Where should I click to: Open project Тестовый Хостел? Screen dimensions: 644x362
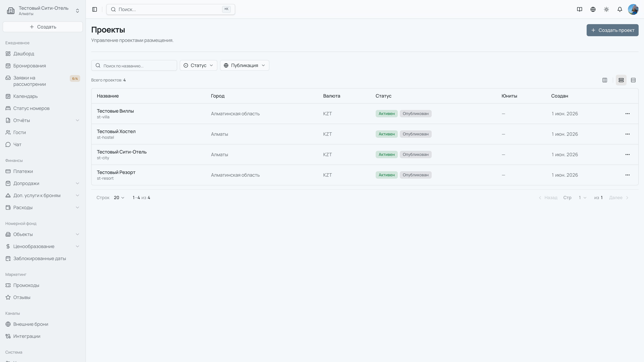[116, 131]
